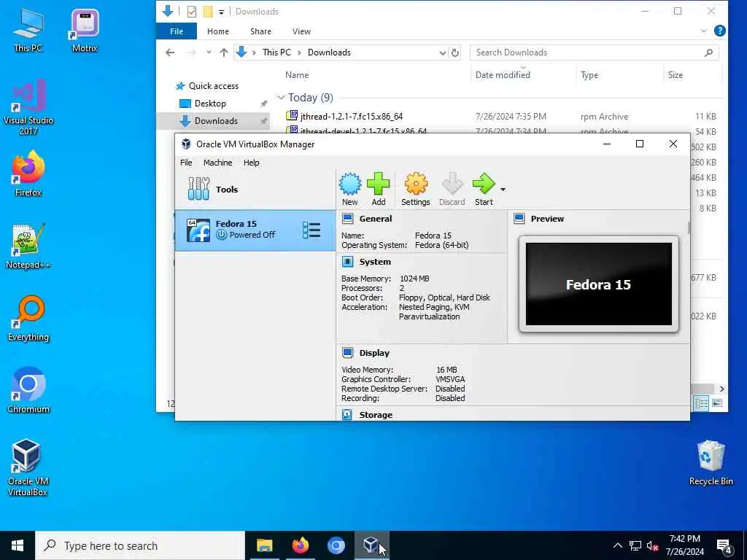Viewport: 747px width, 560px height.
Task: Open Firefox from the taskbar
Action: tap(300, 545)
